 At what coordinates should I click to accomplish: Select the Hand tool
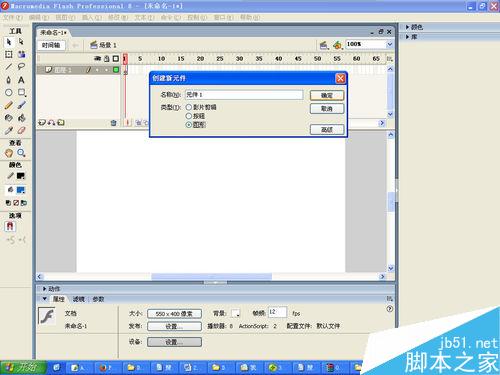(x=9, y=153)
